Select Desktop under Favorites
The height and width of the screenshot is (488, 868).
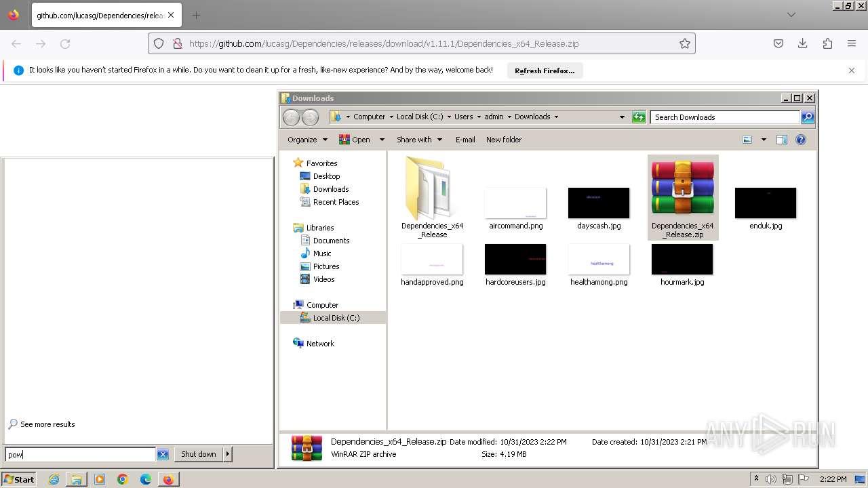click(326, 176)
